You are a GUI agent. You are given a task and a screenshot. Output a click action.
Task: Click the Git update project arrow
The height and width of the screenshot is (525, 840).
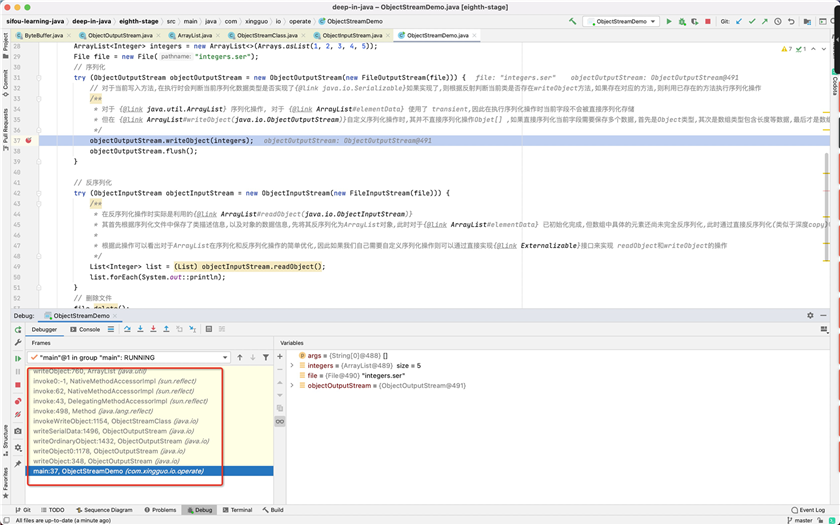point(739,21)
